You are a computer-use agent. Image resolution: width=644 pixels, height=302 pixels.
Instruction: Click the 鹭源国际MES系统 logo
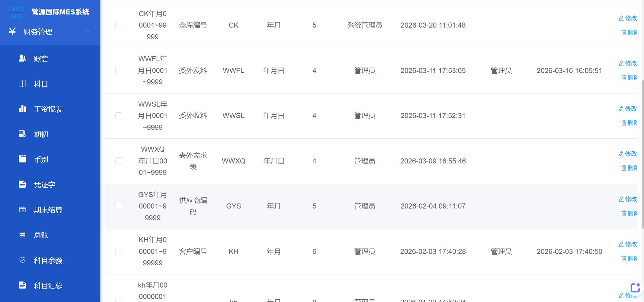17,12
